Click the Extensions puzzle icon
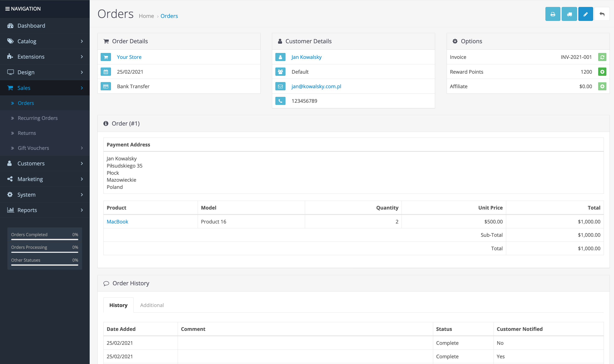The image size is (614, 364). point(10,57)
